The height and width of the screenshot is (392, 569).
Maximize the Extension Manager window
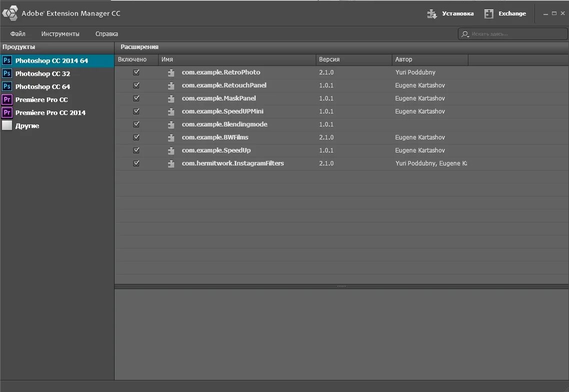(554, 13)
